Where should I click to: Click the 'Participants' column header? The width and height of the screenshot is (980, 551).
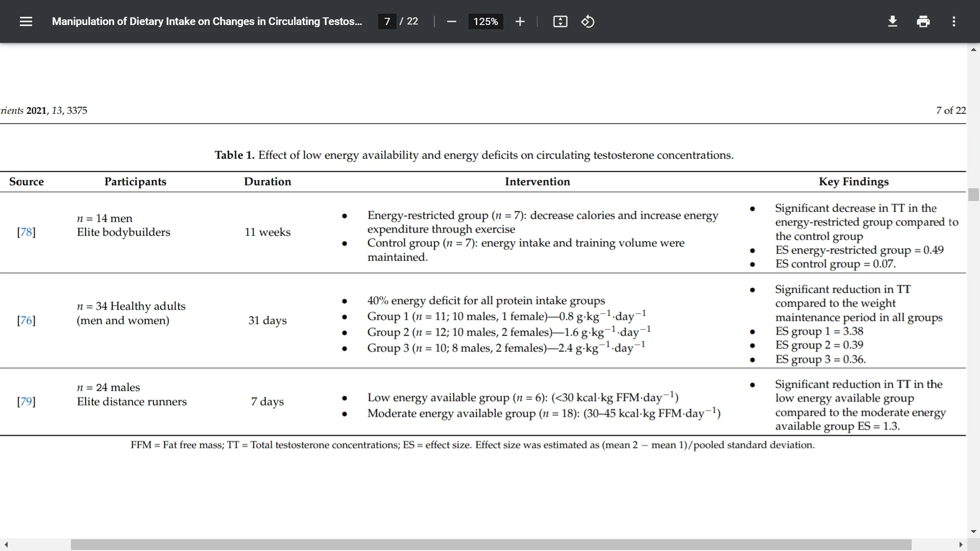coord(135,182)
